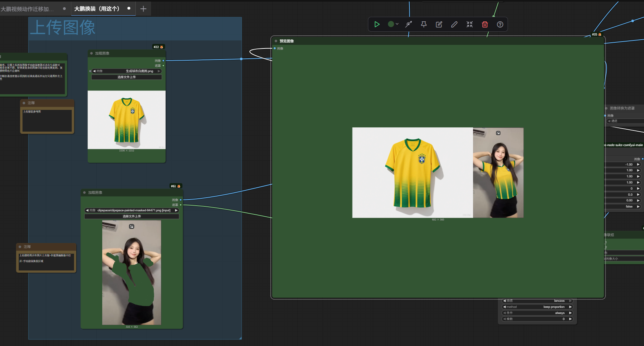Click the 乘数 value field showing 0

coord(537,319)
